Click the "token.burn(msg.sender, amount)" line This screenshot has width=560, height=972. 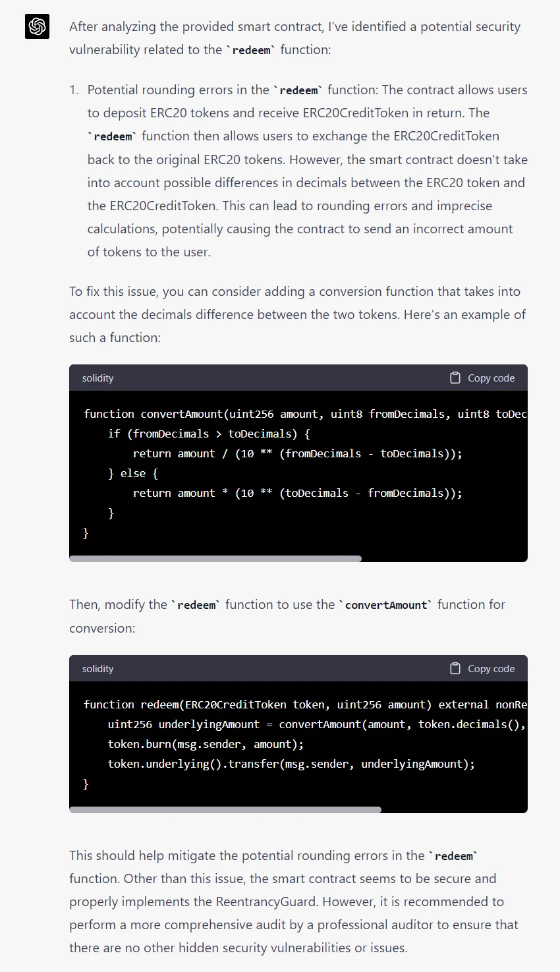click(206, 744)
